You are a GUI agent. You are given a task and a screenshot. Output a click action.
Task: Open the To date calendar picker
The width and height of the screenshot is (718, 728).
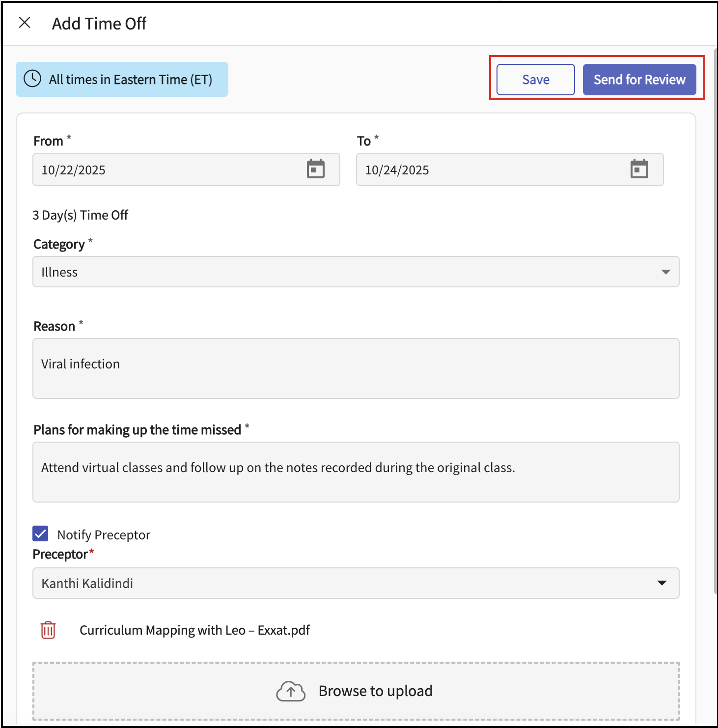point(639,169)
